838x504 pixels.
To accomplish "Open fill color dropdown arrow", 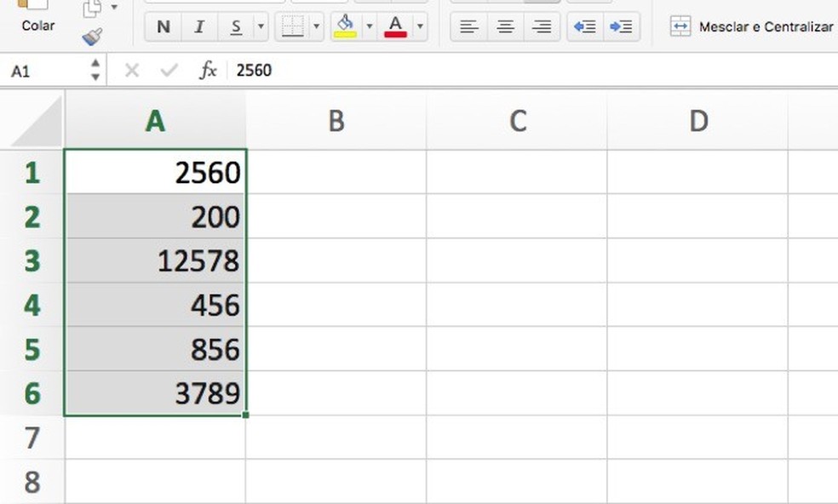I will tap(369, 26).
